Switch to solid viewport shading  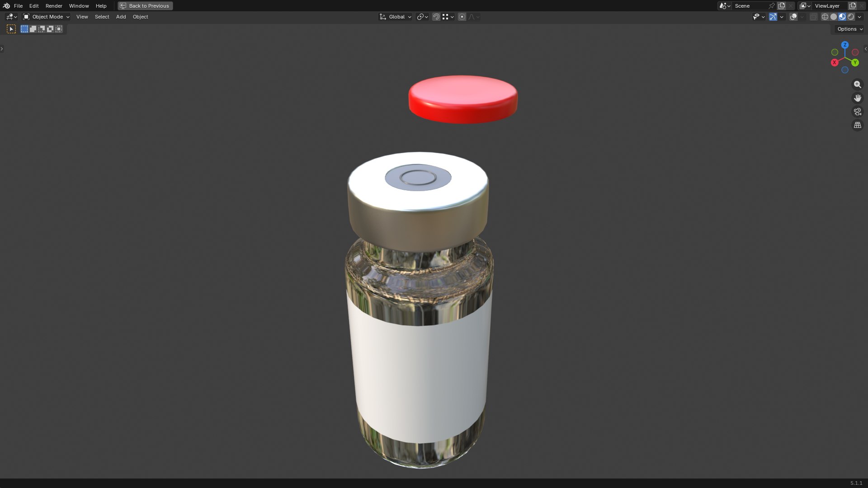pyautogui.click(x=834, y=17)
